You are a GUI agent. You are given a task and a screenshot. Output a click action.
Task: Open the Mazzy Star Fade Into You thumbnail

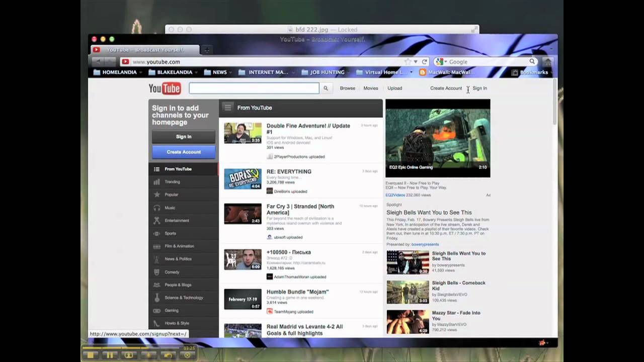[408, 322]
